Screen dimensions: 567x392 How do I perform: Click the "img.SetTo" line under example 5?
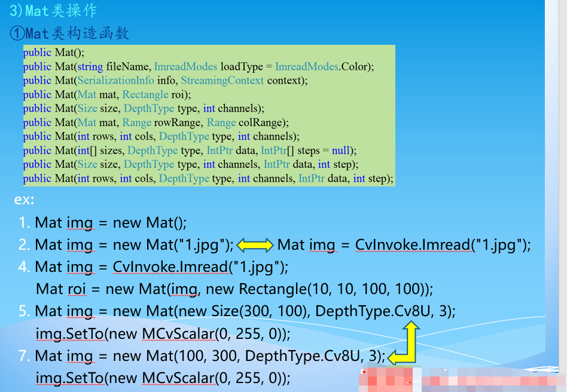click(x=163, y=334)
